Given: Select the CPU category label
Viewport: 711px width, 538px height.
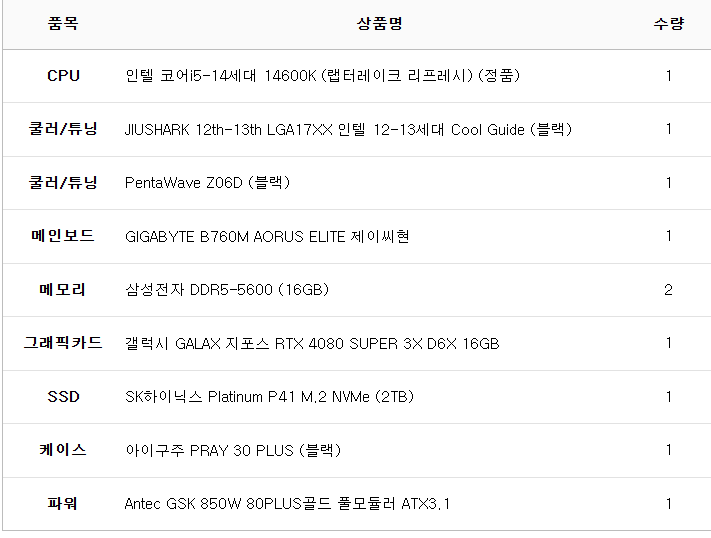Looking at the screenshot, I should (x=63, y=76).
